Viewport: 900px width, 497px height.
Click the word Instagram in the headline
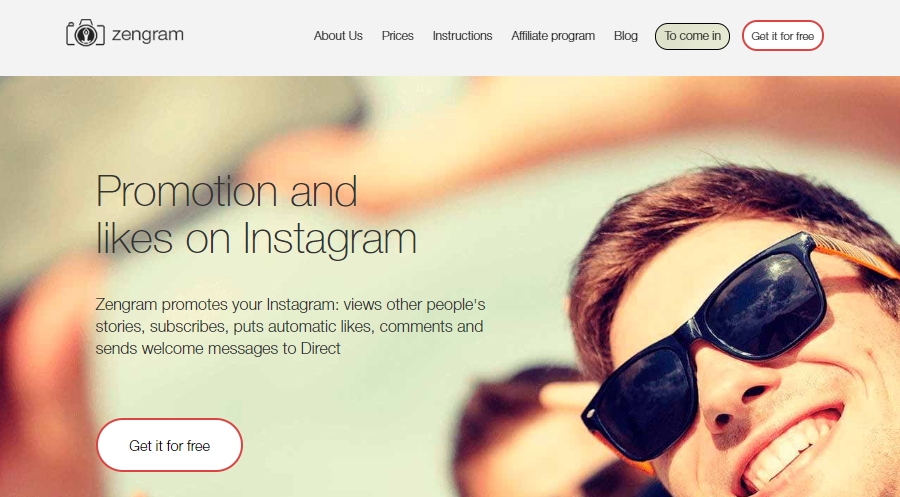click(x=329, y=239)
